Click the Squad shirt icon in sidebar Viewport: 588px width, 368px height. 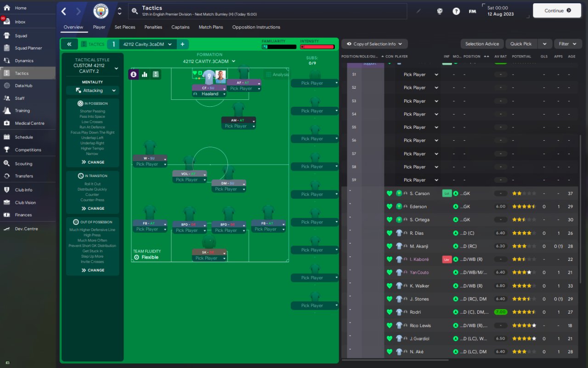tap(7, 35)
